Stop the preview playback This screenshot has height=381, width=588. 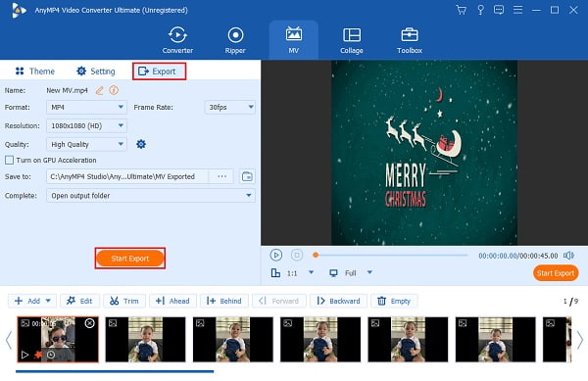pos(297,255)
